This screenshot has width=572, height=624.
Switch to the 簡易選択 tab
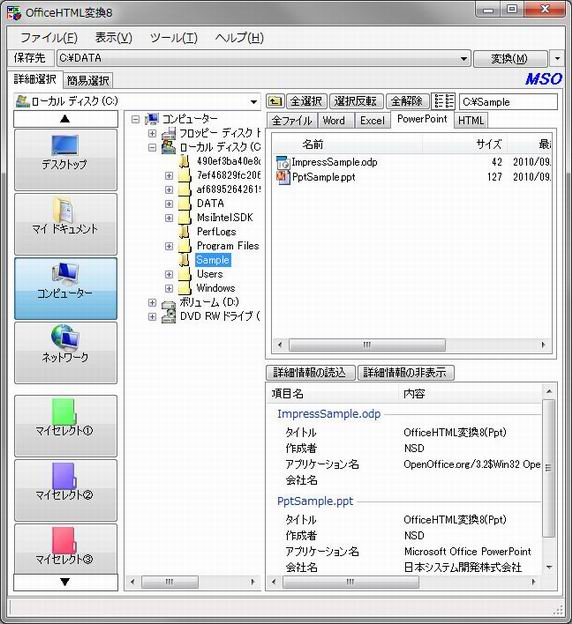tap(88, 80)
